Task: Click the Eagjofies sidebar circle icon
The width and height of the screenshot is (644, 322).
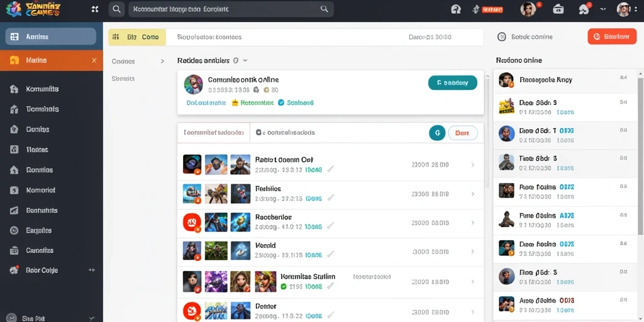Action: pyautogui.click(x=14, y=230)
